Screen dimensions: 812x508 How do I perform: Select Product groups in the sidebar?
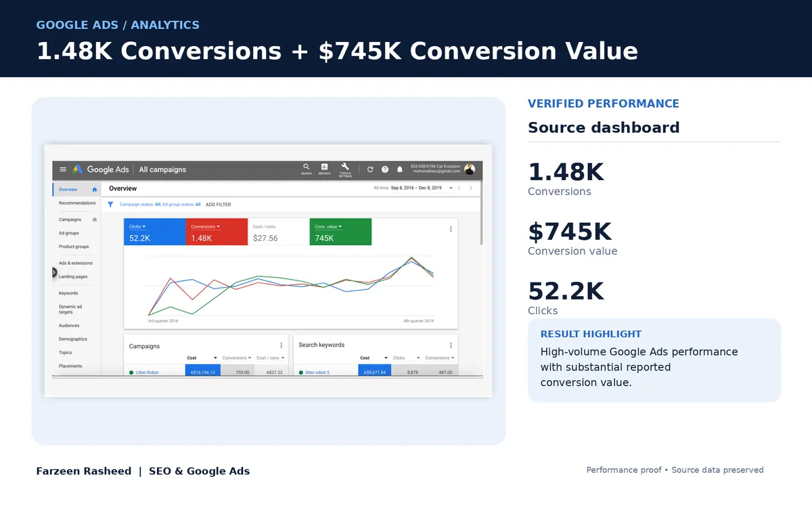coord(74,247)
